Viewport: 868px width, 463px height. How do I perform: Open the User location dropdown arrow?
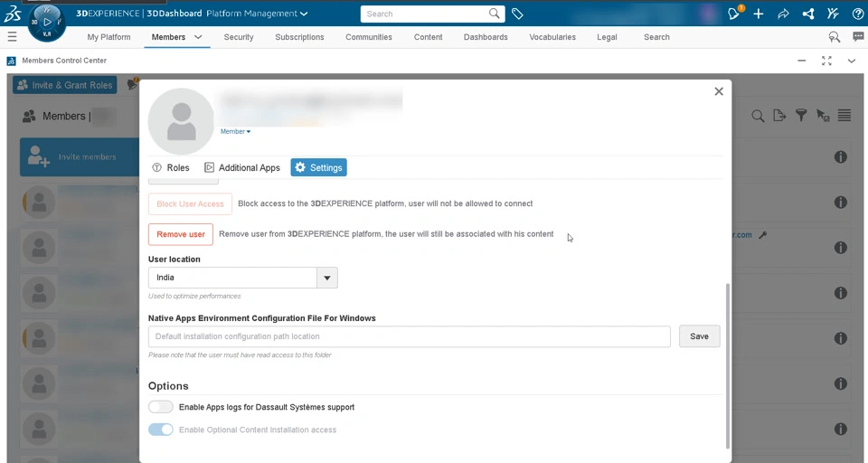click(327, 278)
